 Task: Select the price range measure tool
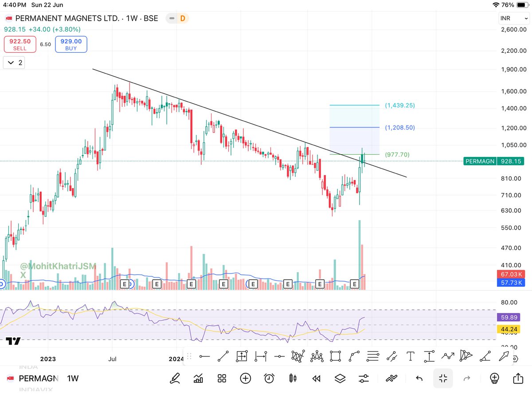242,356
